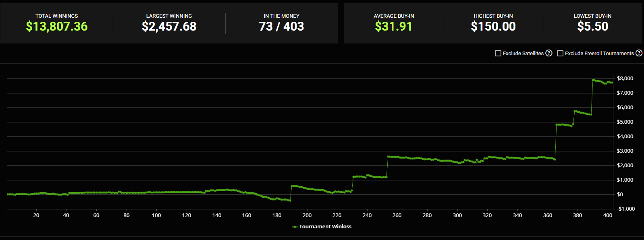Click the 200 label on the x-axis

(x=307, y=215)
